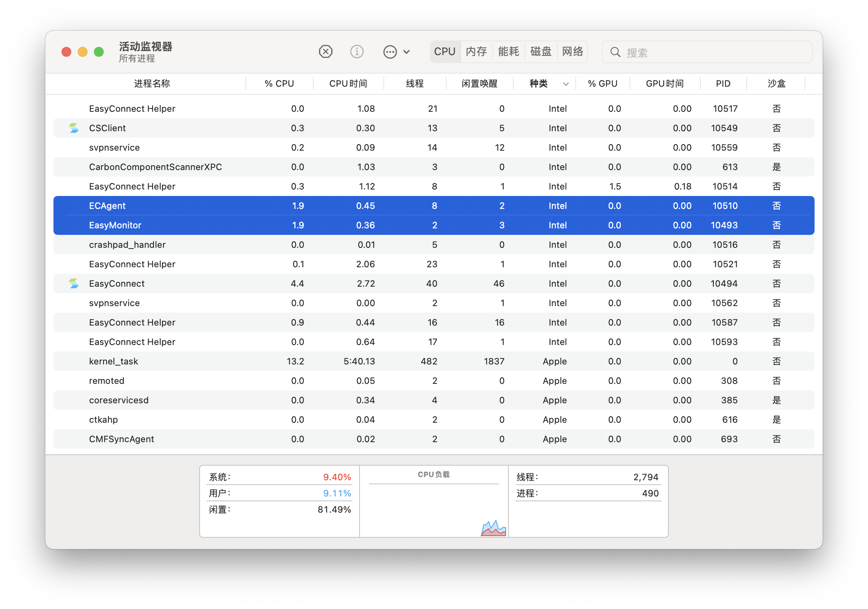This screenshot has height=609, width=868.
Task: Switch to the 内存 tab
Action: 476,52
